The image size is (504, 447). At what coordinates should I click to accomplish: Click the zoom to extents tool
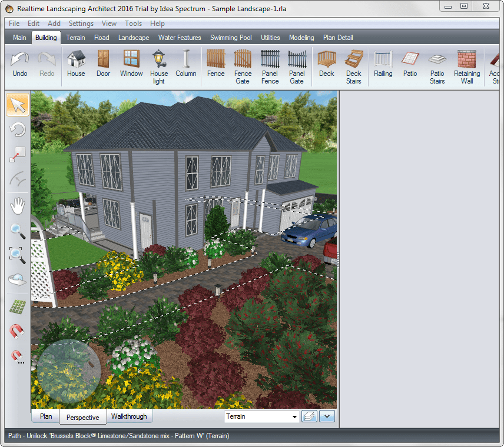(x=18, y=255)
